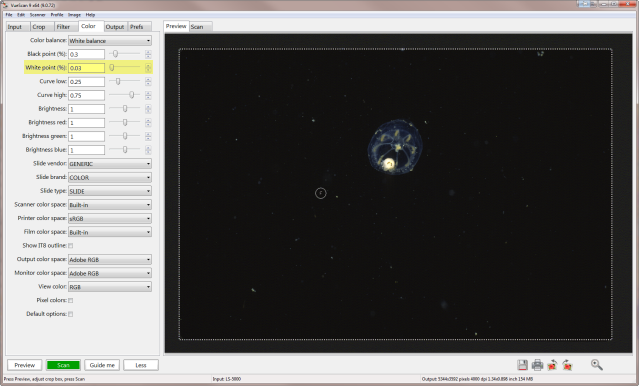Click the Curve high slider handle
The image size is (639, 386).
coord(132,95)
